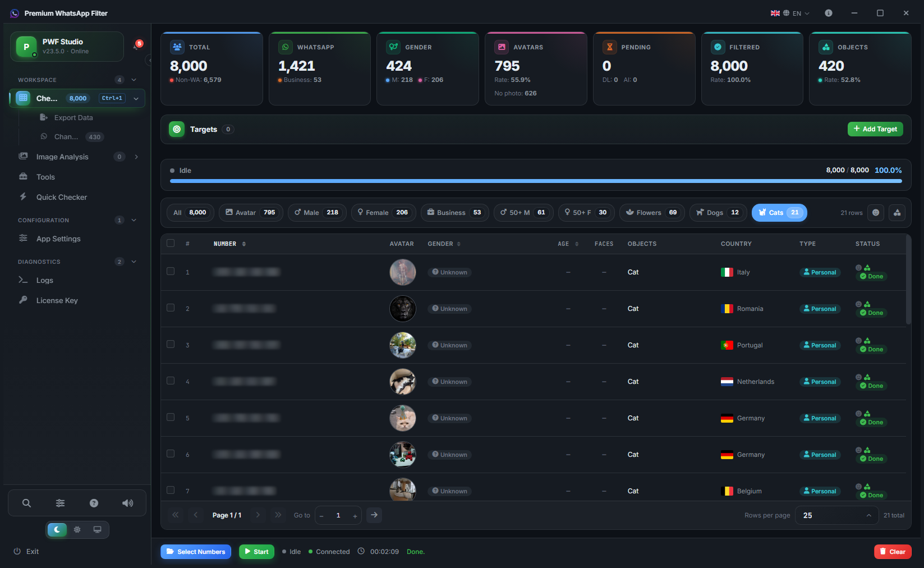Screen dimensions: 924x568
Task: Open Export Data in the sidebar
Action: (x=66, y=117)
